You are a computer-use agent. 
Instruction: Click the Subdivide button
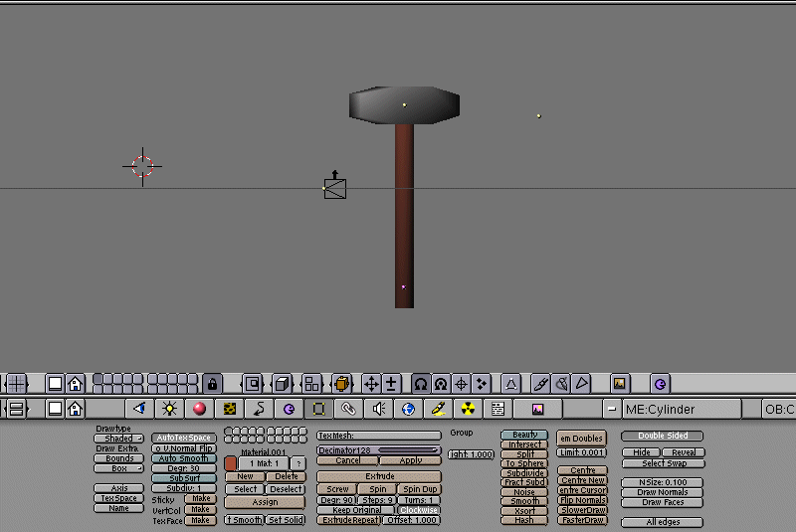(x=524, y=473)
